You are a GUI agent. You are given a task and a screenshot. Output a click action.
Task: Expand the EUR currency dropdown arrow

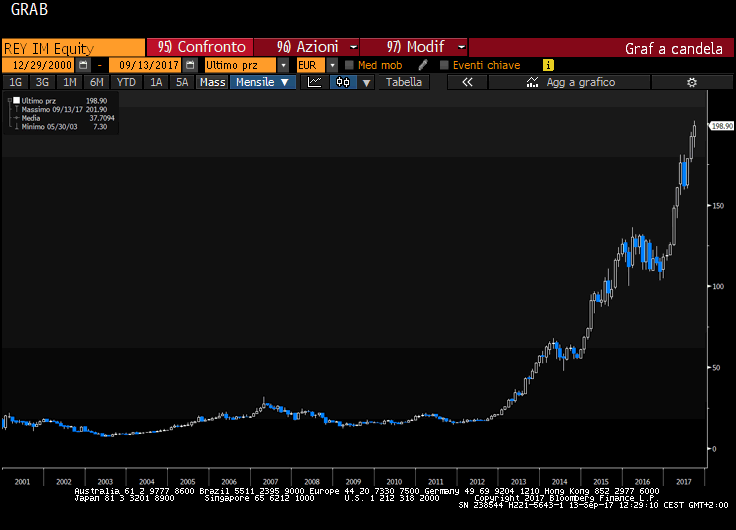[332, 65]
